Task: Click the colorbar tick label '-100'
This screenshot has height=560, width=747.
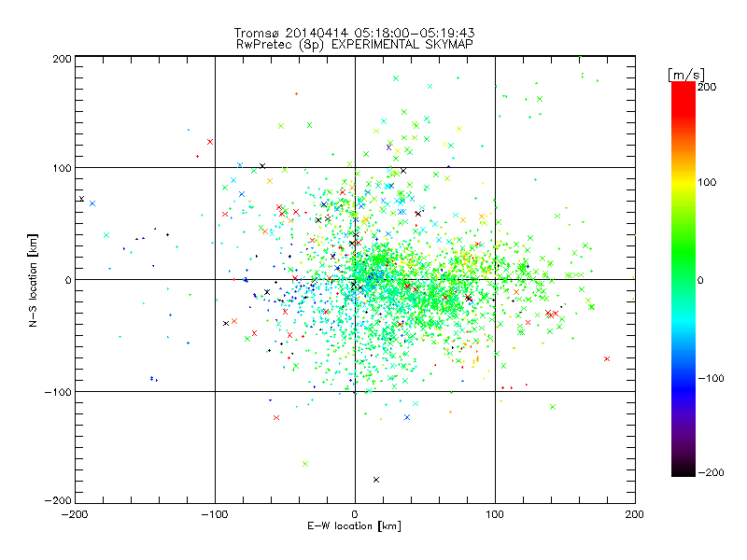Action: tap(711, 379)
